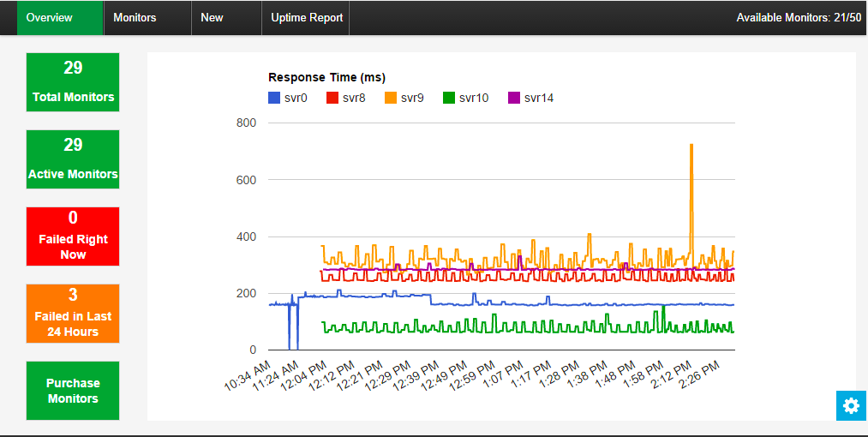Click the Purchase Monitors button
Screen dimensions: 868x437
[x=73, y=391]
